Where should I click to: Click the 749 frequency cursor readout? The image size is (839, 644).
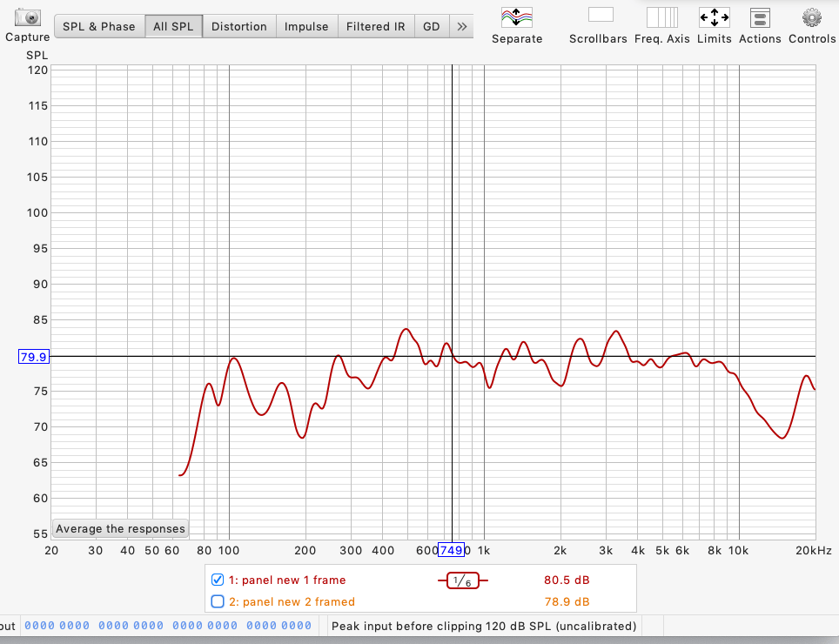pyautogui.click(x=451, y=550)
